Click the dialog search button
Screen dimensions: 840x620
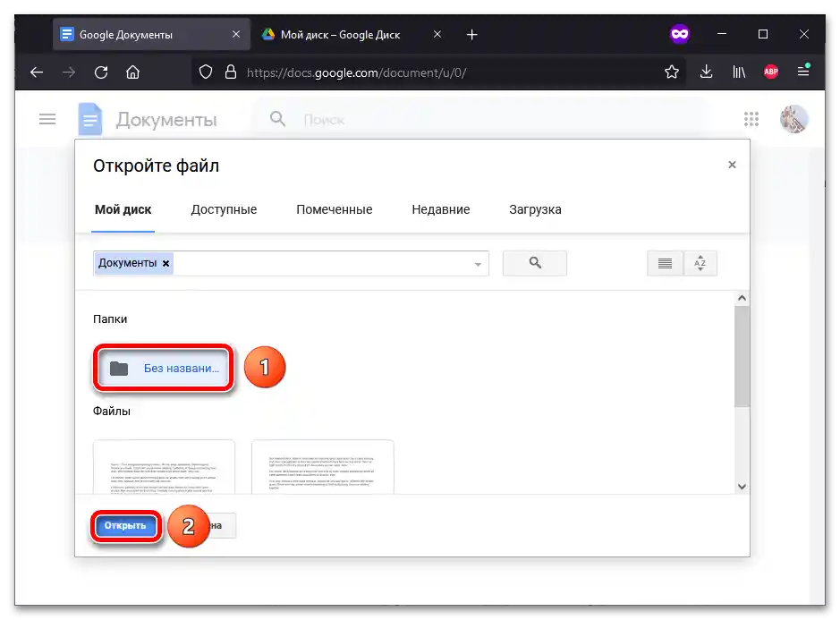pyautogui.click(x=535, y=263)
